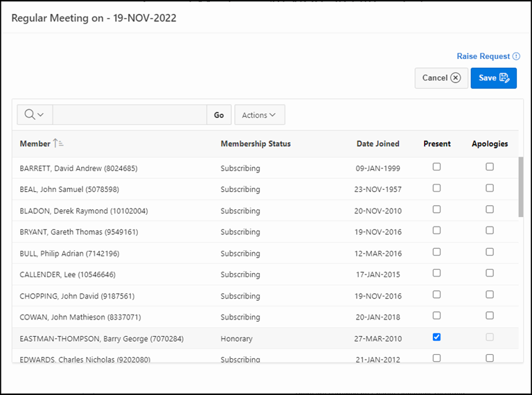Click the sort ascending icon beside Member
The height and width of the screenshot is (395, 532).
point(58,143)
